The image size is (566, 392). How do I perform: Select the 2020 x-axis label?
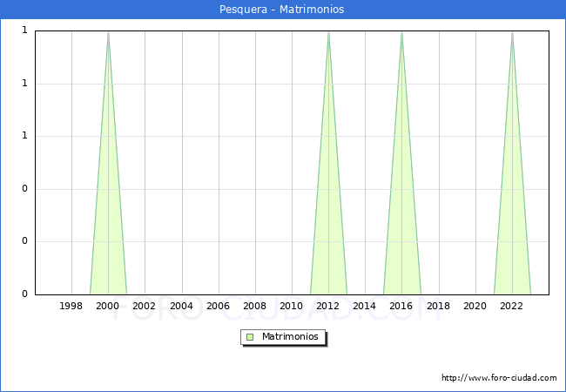(475, 306)
